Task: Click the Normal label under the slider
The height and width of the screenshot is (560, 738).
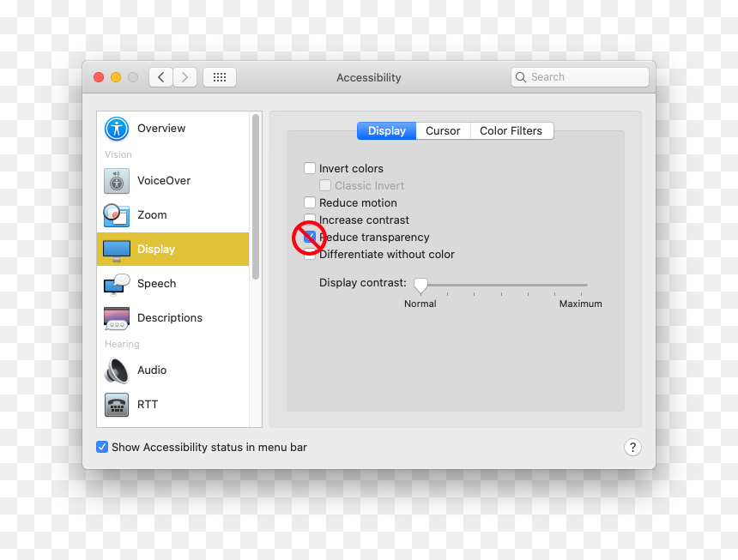Action: (x=420, y=304)
